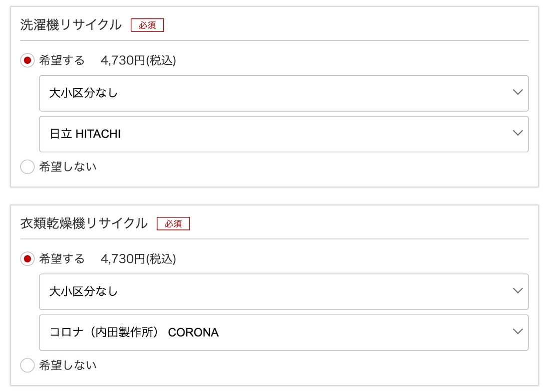Click 希望しない label text in washer section
Image resolution: width=549 pixels, height=392 pixels.
pos(68,167)
